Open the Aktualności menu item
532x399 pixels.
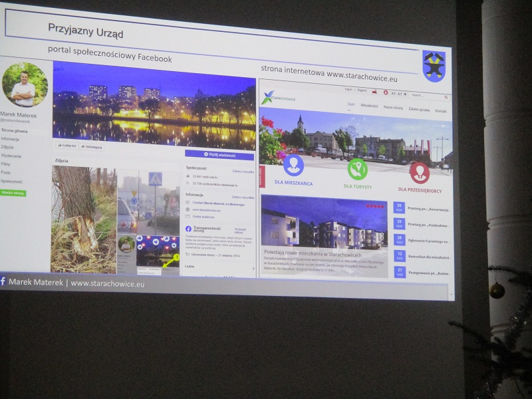[369, 105]
